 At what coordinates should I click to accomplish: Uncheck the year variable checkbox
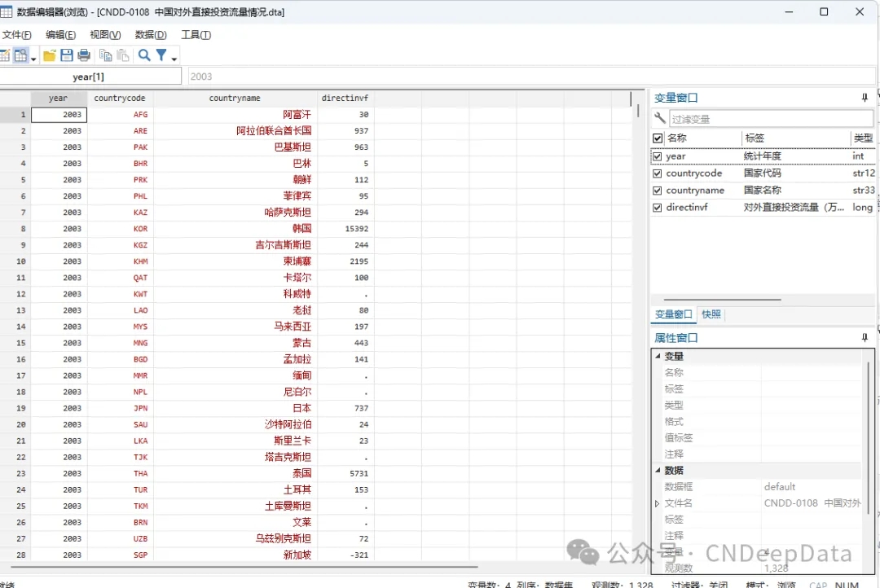(x=658, y=156)
